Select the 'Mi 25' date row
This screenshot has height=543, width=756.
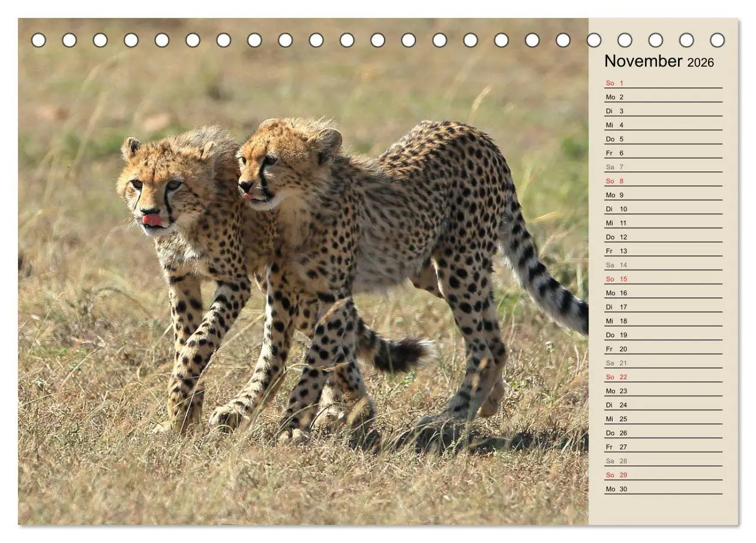point(663,419)
